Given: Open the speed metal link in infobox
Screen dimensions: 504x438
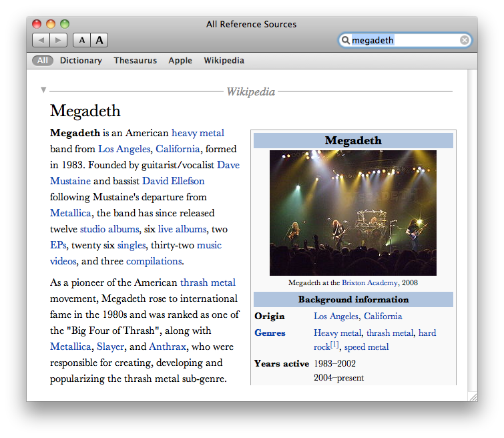Looking at the screenshot, I should click(x=366, y=347).
